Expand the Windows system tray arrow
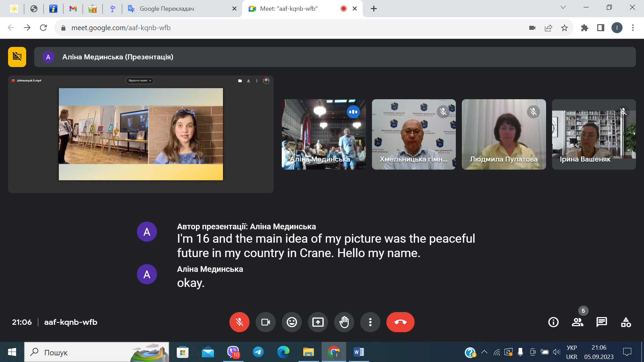Screen dimensions: 644x362 click(484, 352)
